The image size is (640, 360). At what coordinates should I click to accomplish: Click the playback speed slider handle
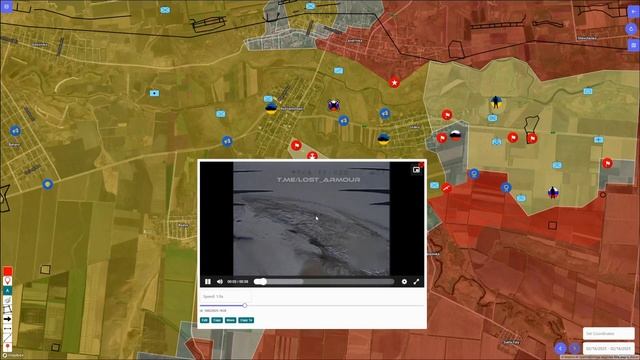point(245,305)
